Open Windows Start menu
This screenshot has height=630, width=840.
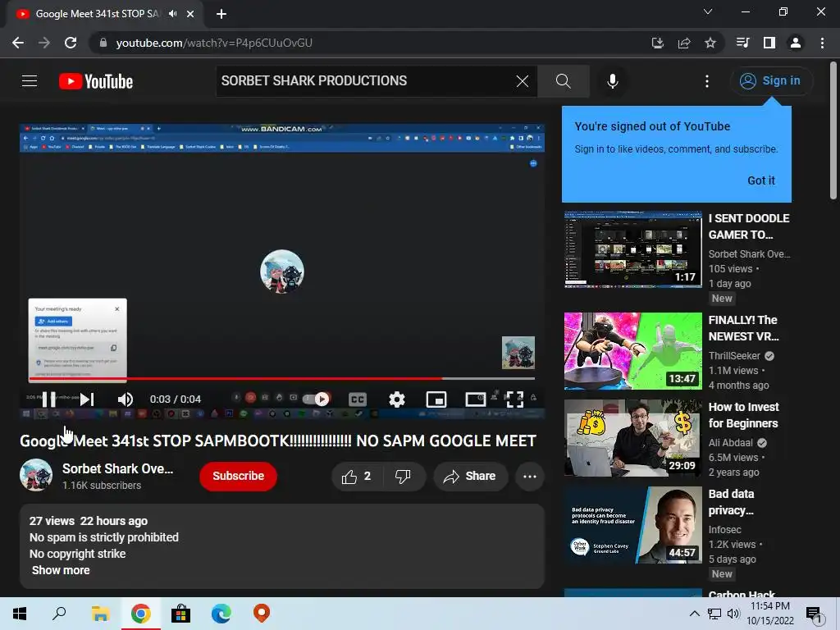(x=20, y=614)
